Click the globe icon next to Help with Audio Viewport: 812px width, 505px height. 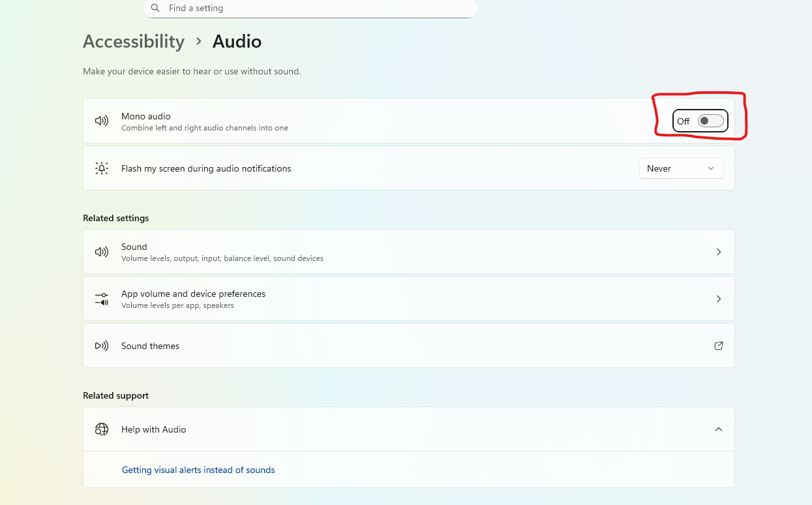[x=102, y=429]
